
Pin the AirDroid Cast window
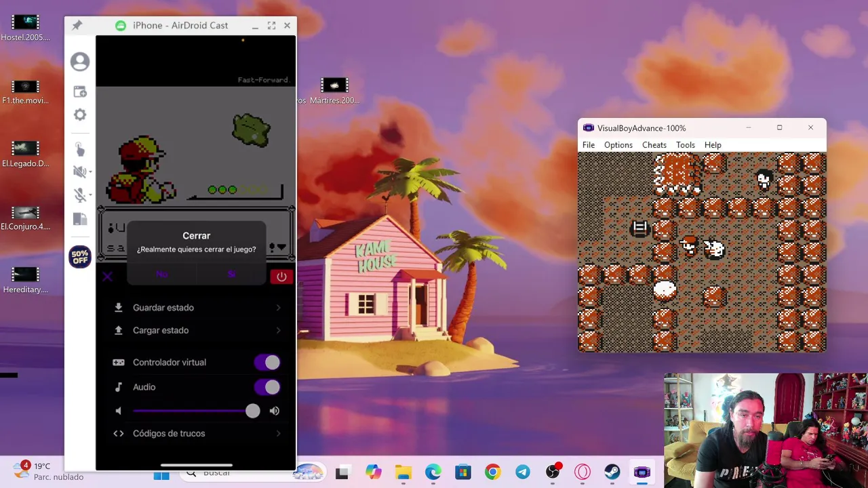pos(77,26)
